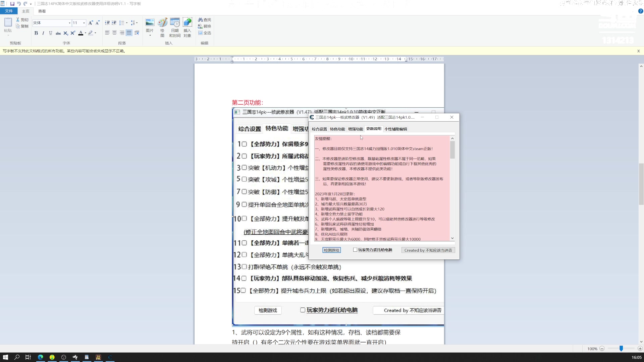Apply the text highlight color marker
Image resolution: width=644 pixels, height=362 pixels.
[x=90, y=33]
